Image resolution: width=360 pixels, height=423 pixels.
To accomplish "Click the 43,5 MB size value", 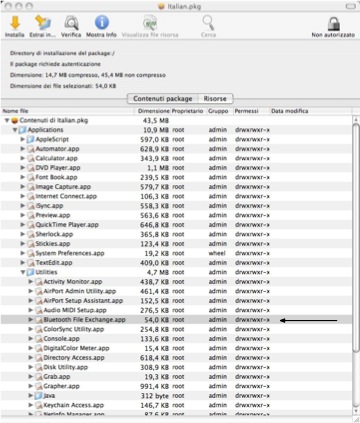I will click(x=156, y=120).
